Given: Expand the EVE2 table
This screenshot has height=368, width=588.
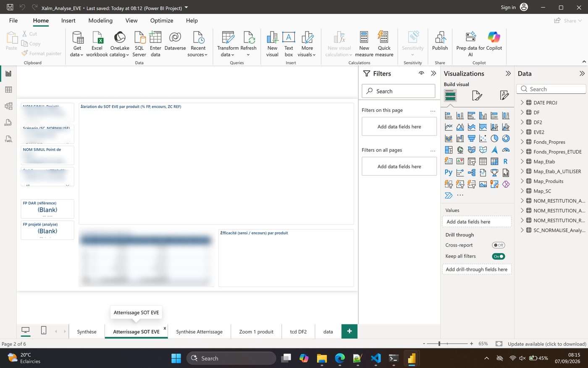Looking at the screenshot, I should 522,132.
